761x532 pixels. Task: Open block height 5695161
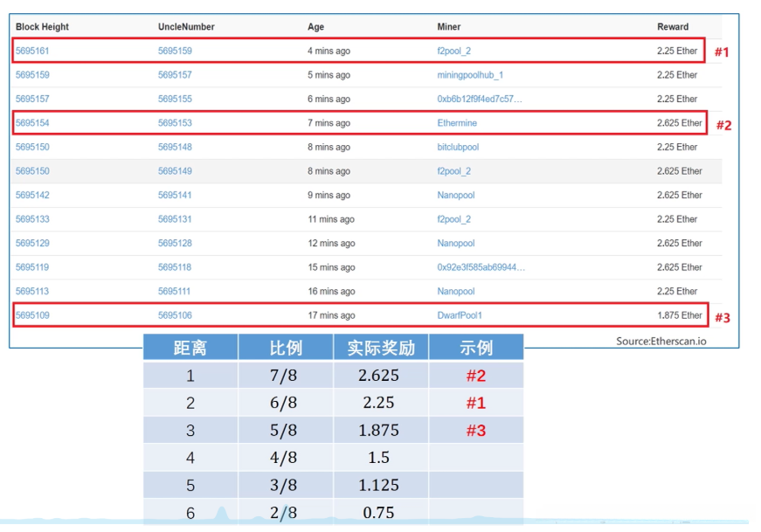click(32, 51)
